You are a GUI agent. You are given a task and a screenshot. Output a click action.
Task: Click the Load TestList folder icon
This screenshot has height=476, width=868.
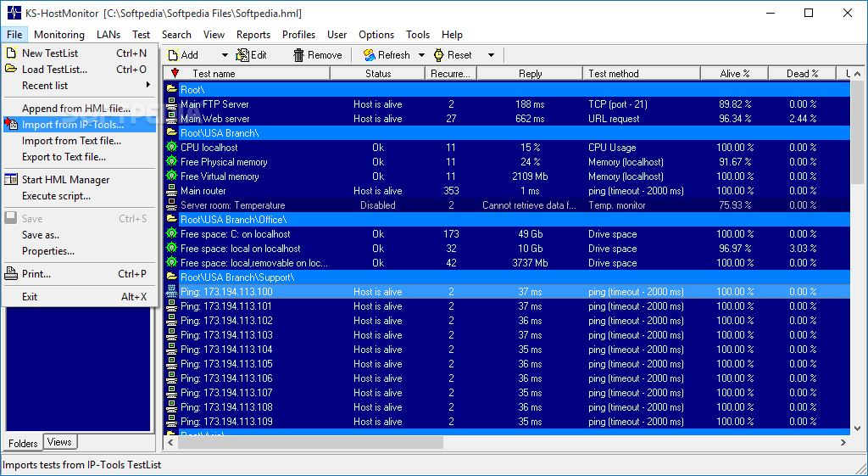click(x=10, y=70)
